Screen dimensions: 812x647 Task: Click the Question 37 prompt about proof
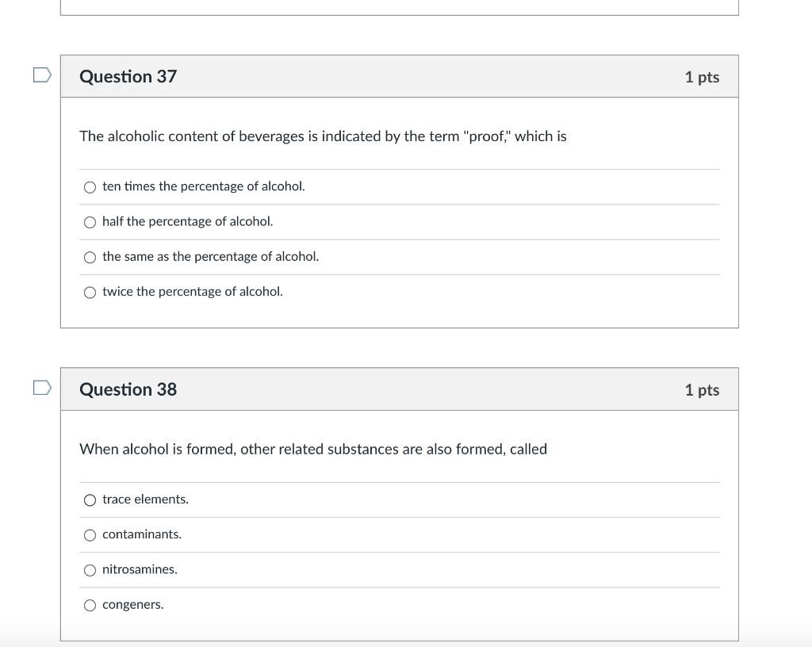[x=322, y=136]
